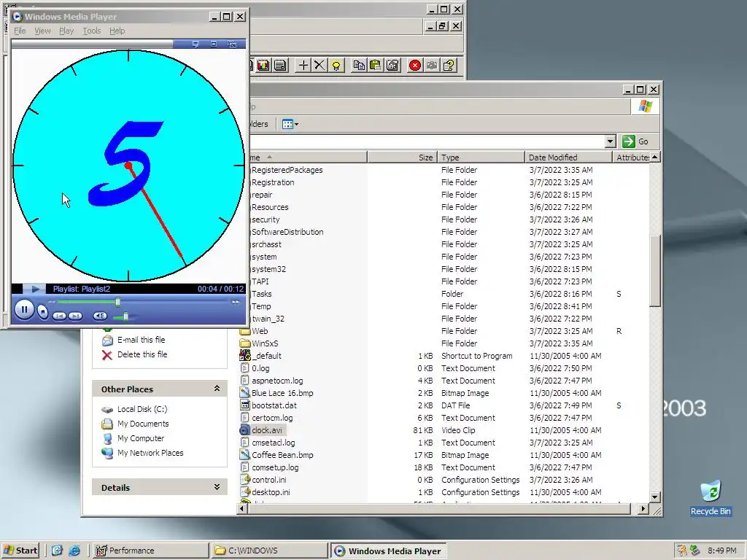Viewport: 747px width, 560px height.
Task: Select the bootstat.dat file icon
Action: coord(245,405)
